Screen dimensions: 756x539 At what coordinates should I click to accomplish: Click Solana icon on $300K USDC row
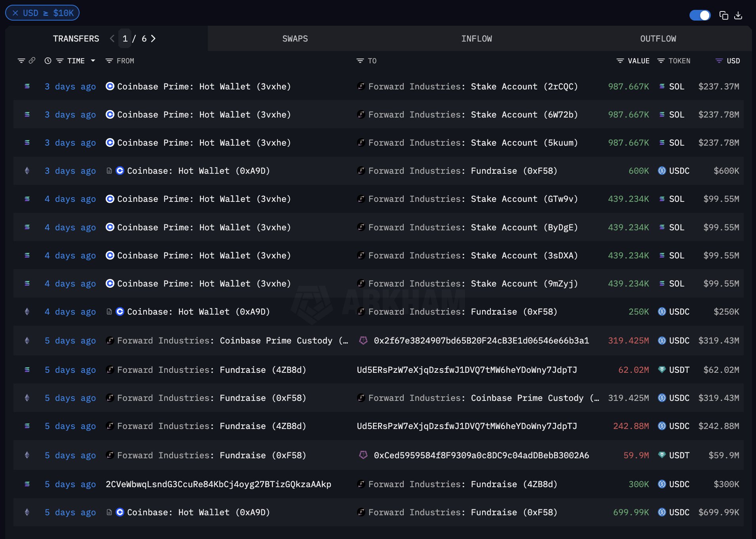click(27, 484)
